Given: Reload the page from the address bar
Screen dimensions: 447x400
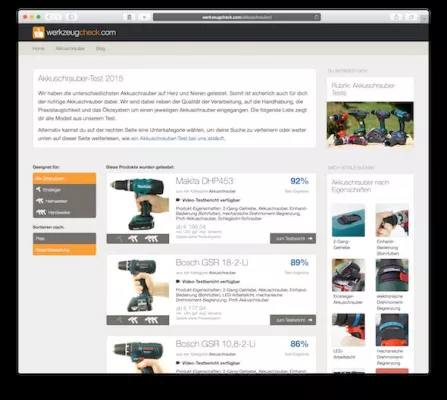Looking at the screenshot, I should point(316,17).
